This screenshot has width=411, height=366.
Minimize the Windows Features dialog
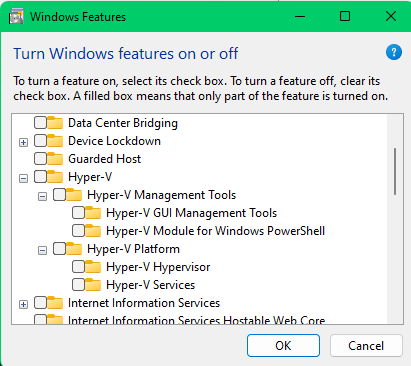[x=300, y=16]
